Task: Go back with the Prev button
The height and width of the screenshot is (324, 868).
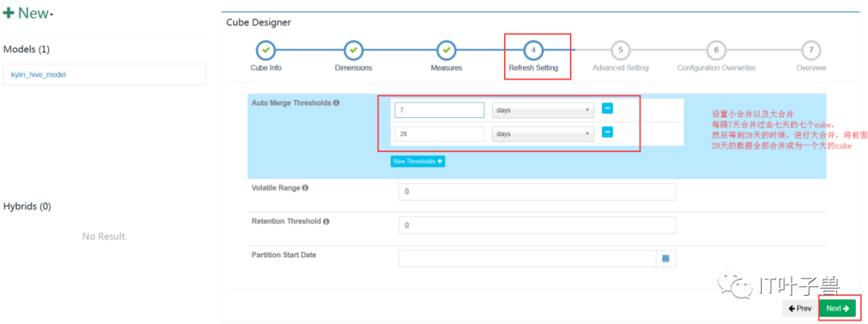Action: pos(800,308)
